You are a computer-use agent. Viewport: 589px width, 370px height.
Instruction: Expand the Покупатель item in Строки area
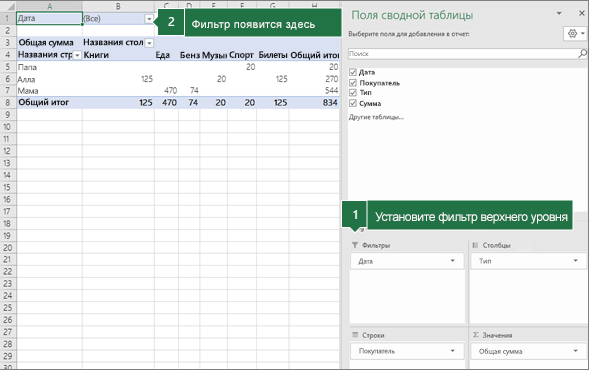tap(452, 351)
